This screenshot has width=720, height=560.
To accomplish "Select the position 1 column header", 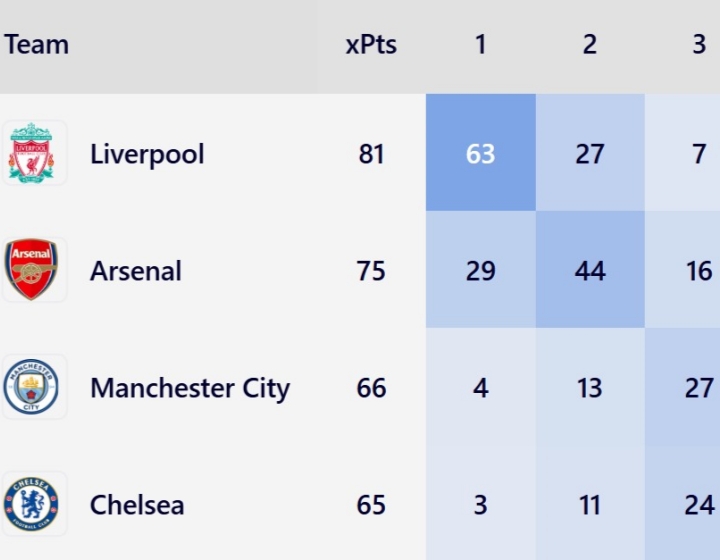I will click(480, 45).
